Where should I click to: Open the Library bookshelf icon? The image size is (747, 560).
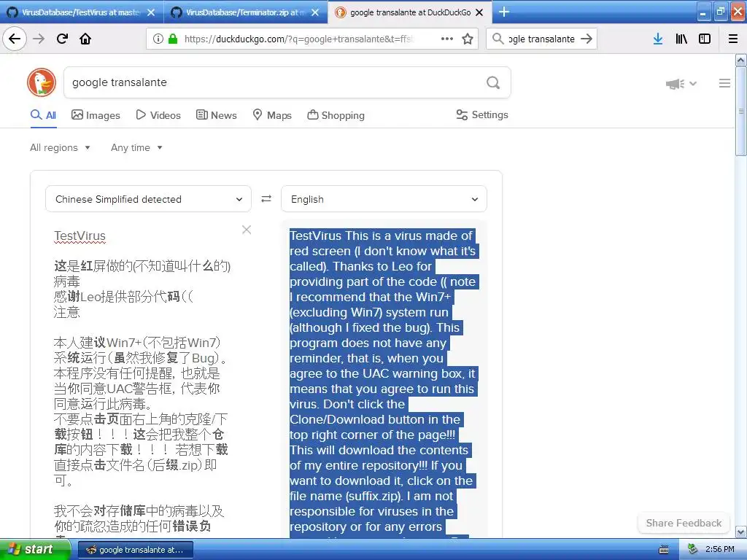[681, 39]
